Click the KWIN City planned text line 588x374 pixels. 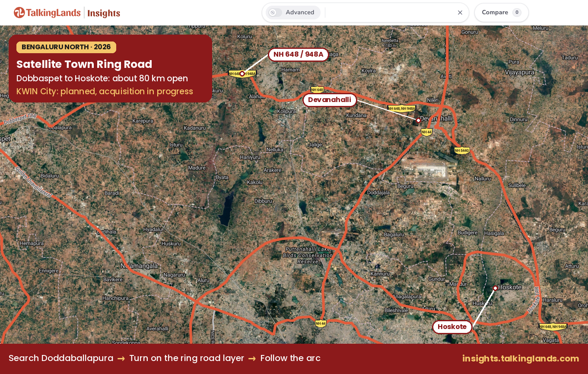(105, 91)
